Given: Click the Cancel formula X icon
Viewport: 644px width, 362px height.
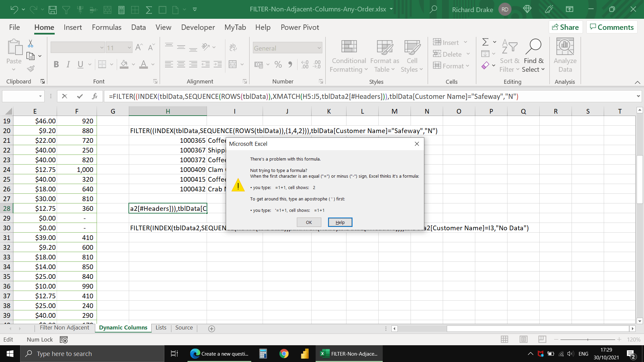Looking at the screenshot, I should point(65,97).
